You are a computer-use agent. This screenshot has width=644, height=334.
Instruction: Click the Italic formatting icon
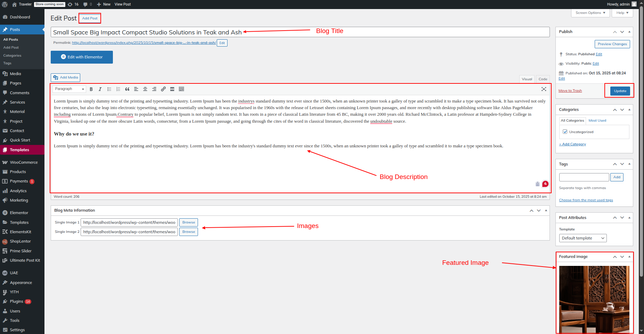[100, 89]
